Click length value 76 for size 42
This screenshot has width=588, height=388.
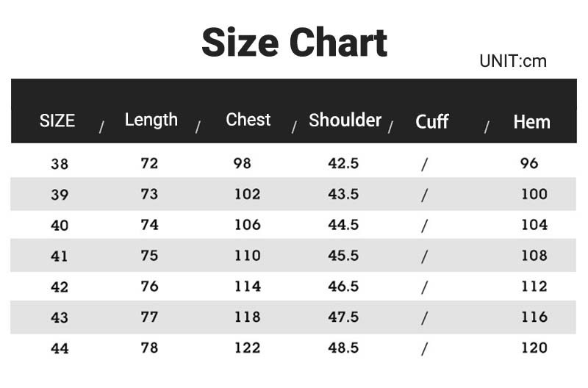[149, 287]
